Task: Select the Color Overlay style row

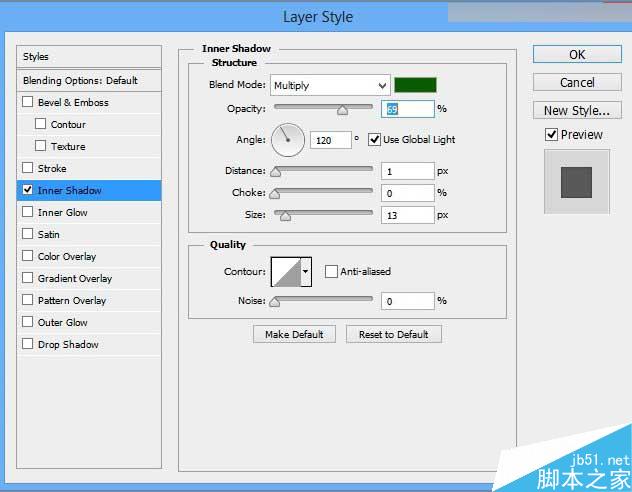Action: click(89, 257)
